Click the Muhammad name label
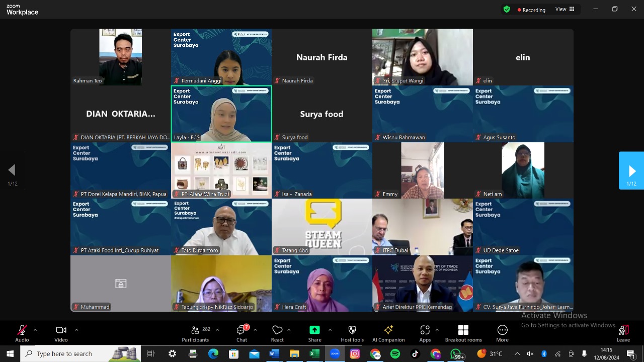 click(95, 307)
